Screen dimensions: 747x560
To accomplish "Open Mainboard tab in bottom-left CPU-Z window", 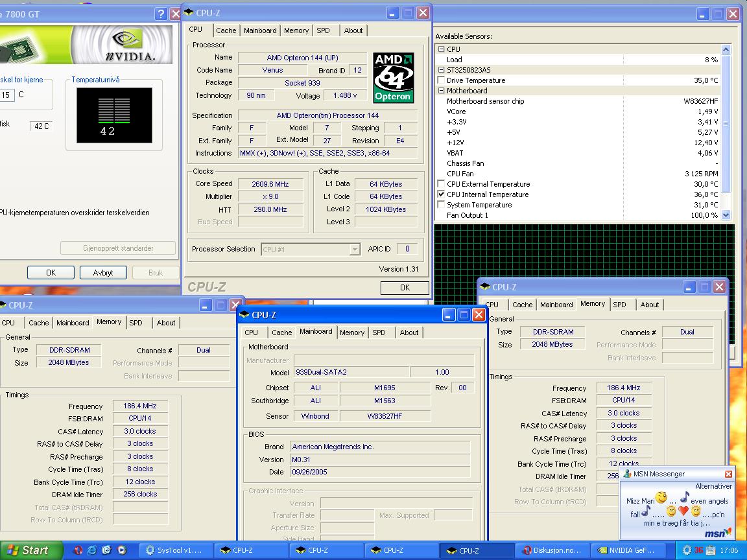I will pos(73,322).
